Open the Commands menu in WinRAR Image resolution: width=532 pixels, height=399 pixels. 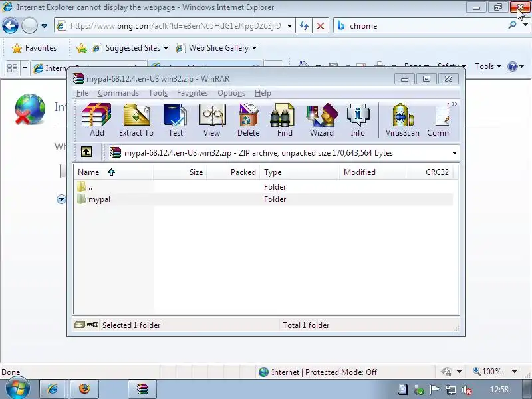[118, 93]
